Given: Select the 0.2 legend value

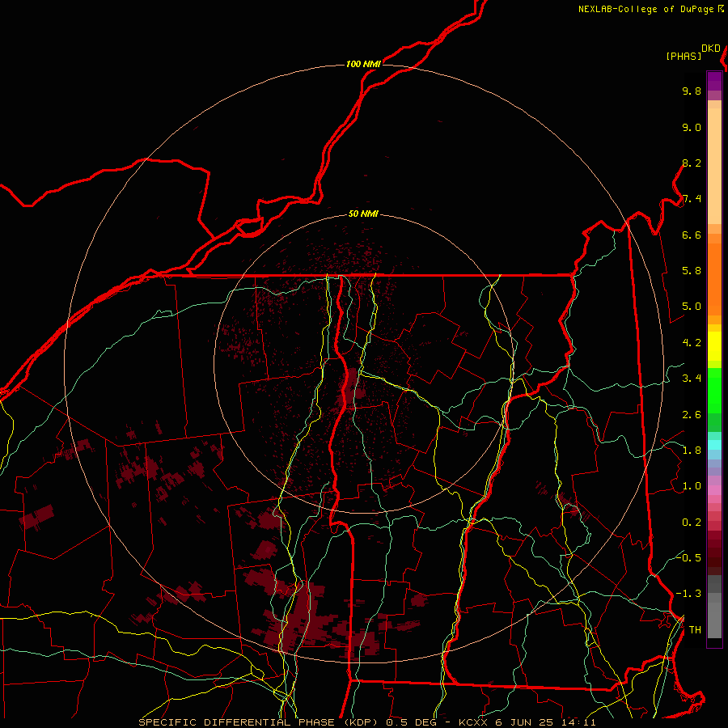Looking at the screenshot, I should coord(692,523).
